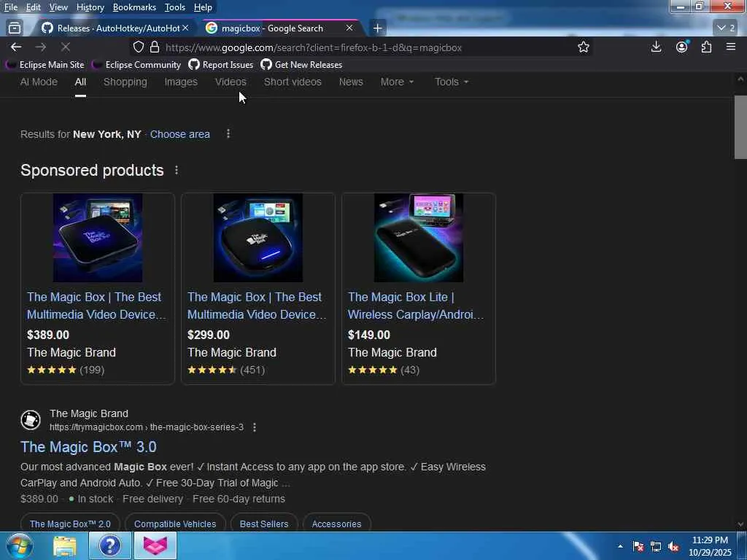Select the Shopping search filter

tap(125, 82)
